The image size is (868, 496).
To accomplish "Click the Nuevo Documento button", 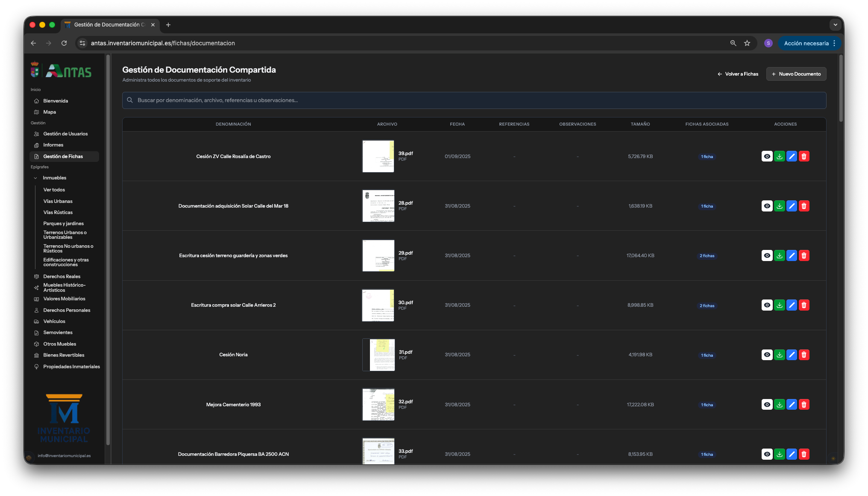I will [796, 74].
